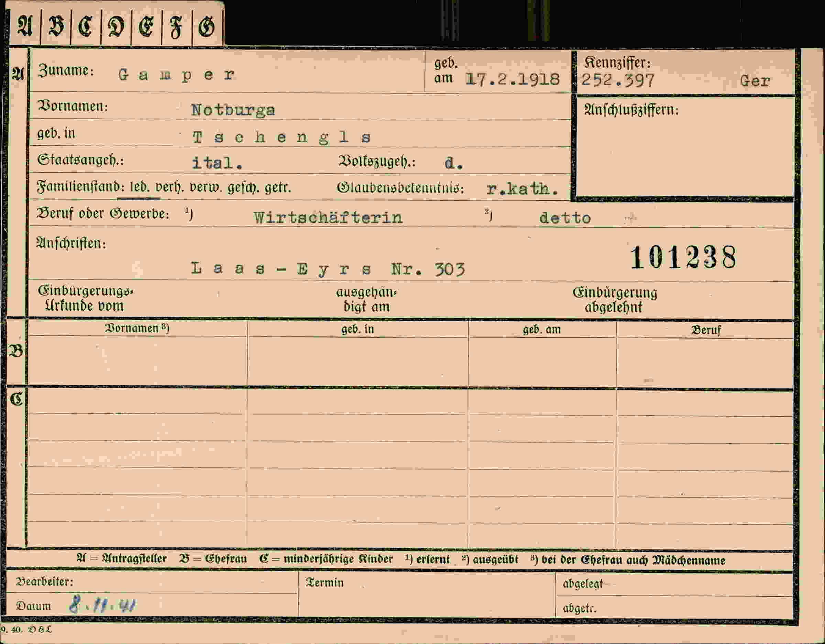Click the 'Kennziffer:' label
Screen dimensions: 825x644
click(x=617, y=63)
